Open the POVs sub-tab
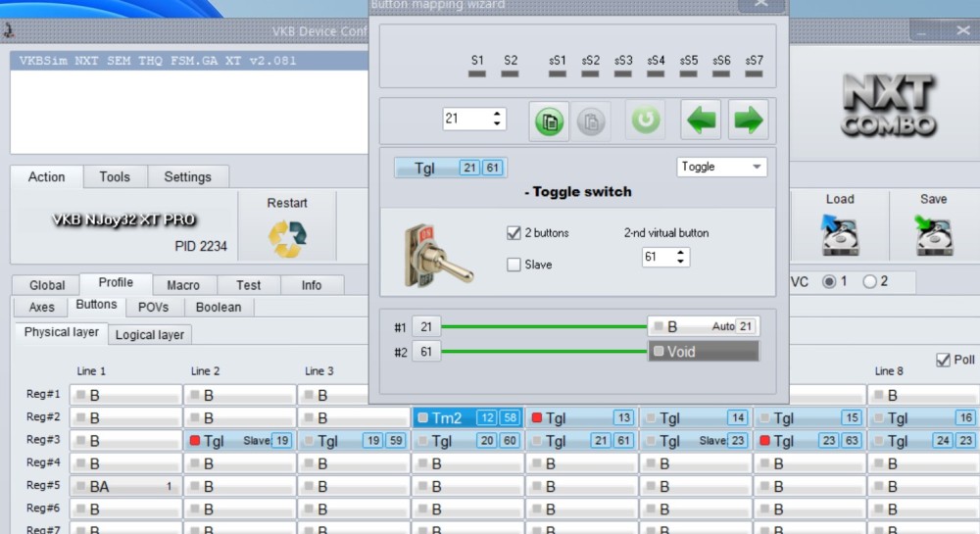980x534 pixels. pos(153,307)
